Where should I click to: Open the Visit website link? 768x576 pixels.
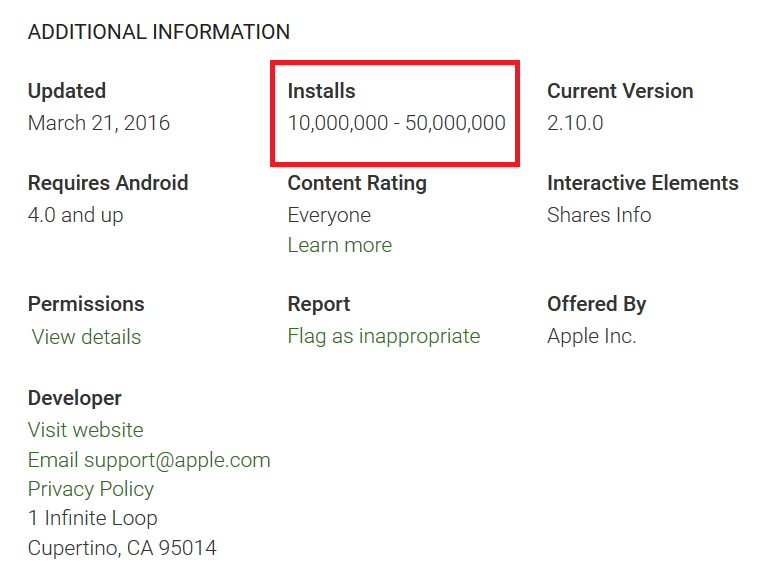tap(85, 430)
